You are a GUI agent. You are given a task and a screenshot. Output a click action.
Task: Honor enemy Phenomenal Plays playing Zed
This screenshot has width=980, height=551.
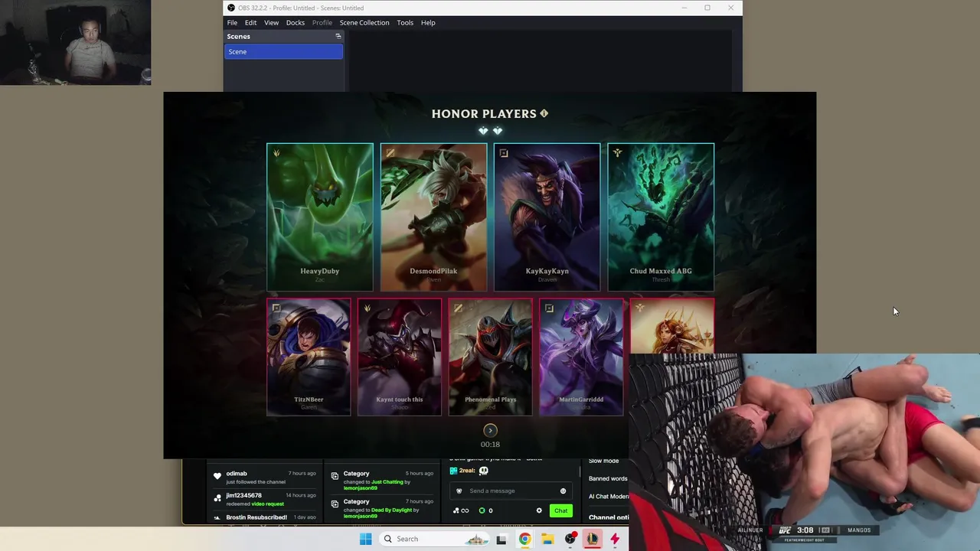pyautogui.click(x=490, y=357)
